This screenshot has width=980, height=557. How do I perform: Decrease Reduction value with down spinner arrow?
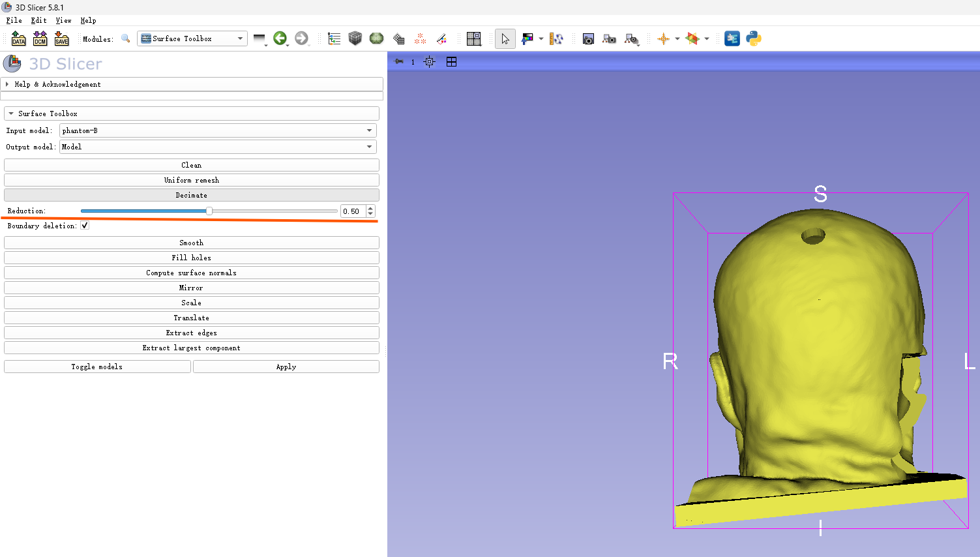pyautogui.click(x=370, y=214)
